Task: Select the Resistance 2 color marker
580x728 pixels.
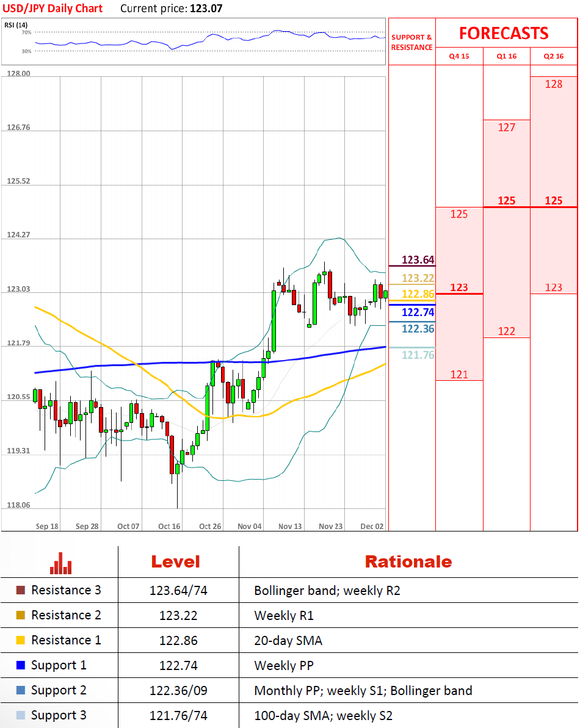Action: 21,615
